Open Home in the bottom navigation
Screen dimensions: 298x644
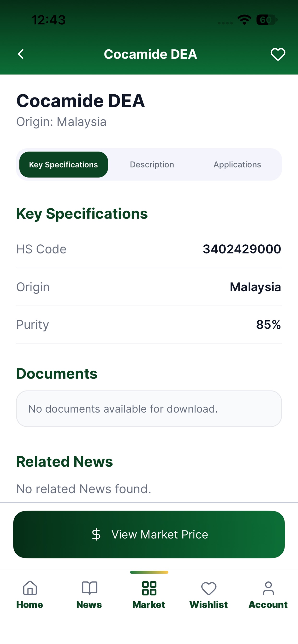click(x=30, y=594)
